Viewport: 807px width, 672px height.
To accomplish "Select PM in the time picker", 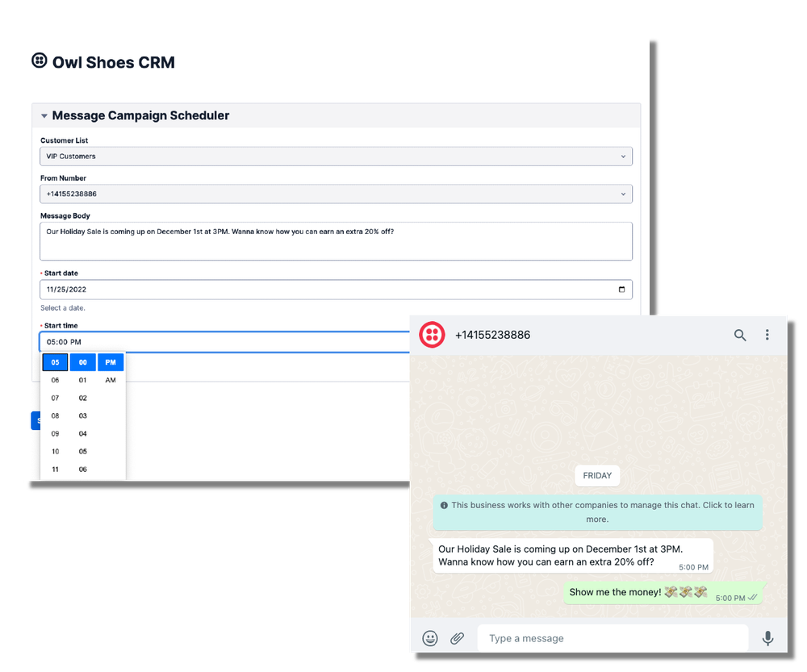I will (x=111, y=363).
